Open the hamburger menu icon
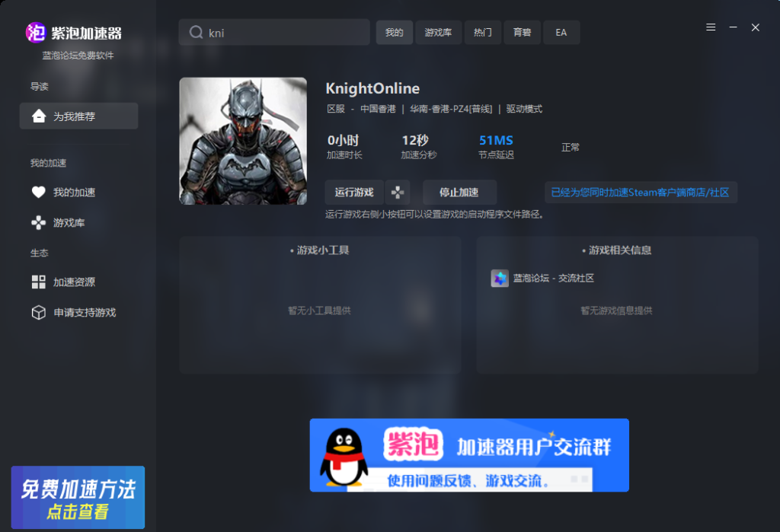The image size is (780, 532). tap(711, 27)
